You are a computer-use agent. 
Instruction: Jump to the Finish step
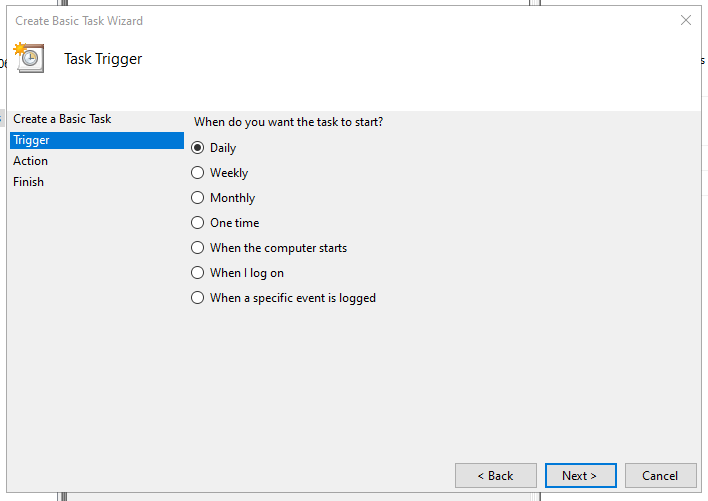28,182
